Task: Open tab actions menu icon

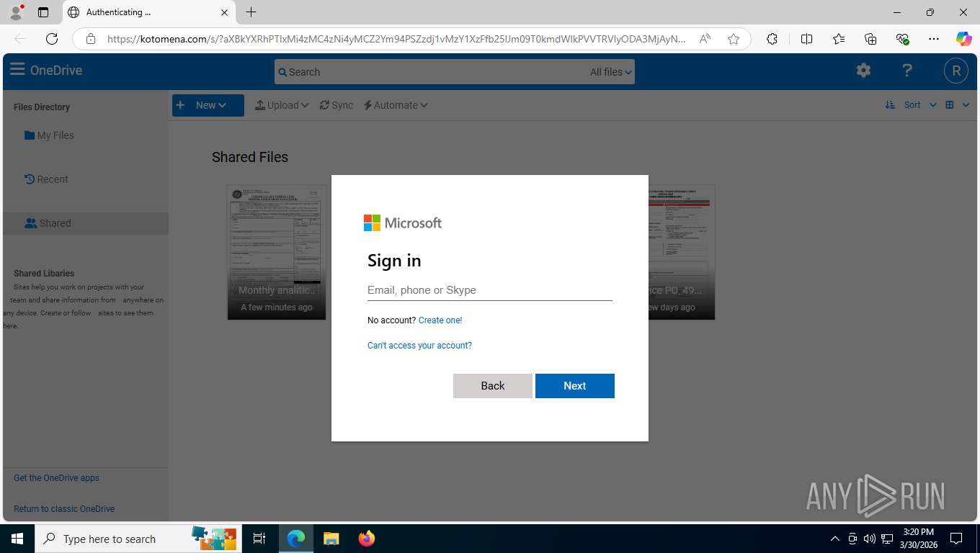Action: [x=43, y=12]
